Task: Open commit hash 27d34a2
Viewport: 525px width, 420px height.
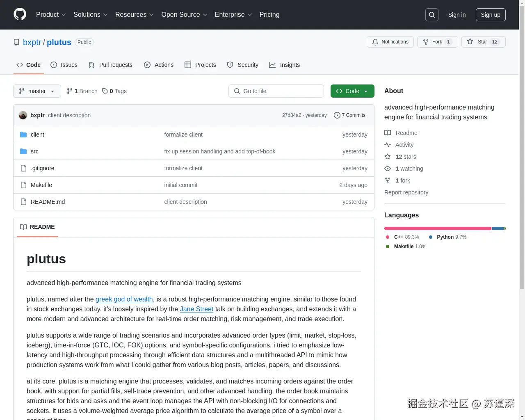Action: [292, 115]
